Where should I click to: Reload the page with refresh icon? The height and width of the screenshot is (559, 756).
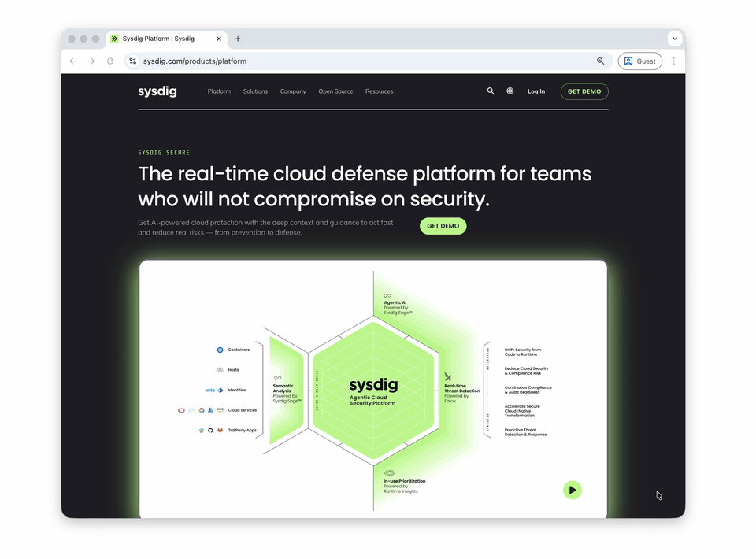click(110, 61)
